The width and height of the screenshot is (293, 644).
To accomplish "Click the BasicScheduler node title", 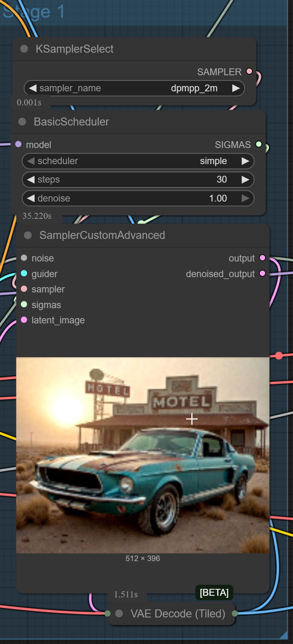I will (x=71, y=122).
